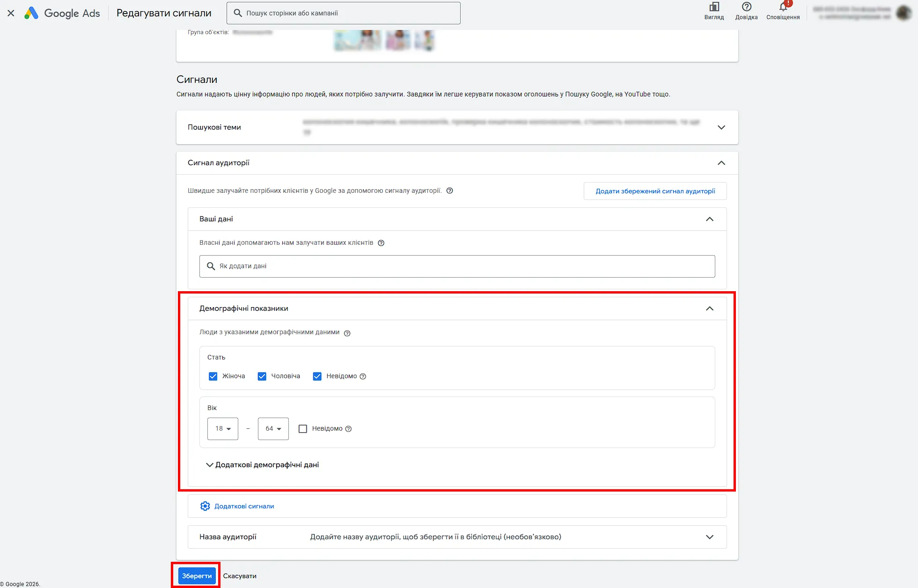Image resolution: width=918 pixels, height=588 pixels.
Task: Click the help icon next to the age Невідомо option
Action: click(x=348, y=429)
